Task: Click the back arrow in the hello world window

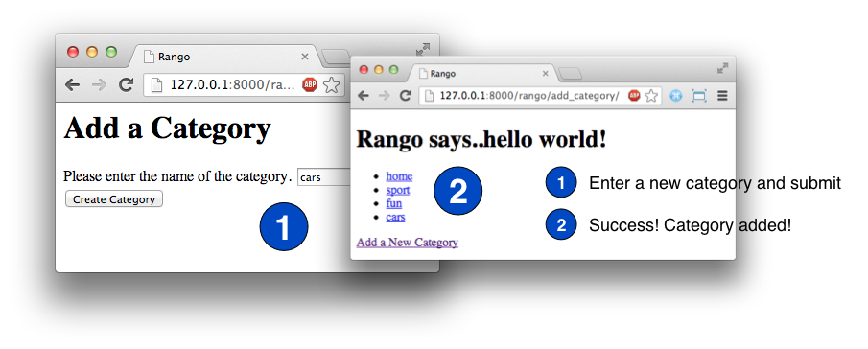Action: click(x=364, y=96)
